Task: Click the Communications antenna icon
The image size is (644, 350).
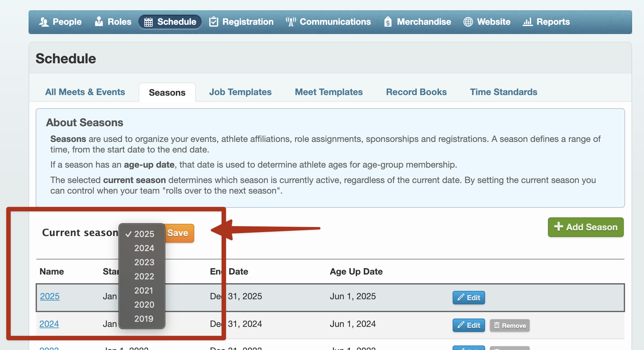Action: click(291, 22)
